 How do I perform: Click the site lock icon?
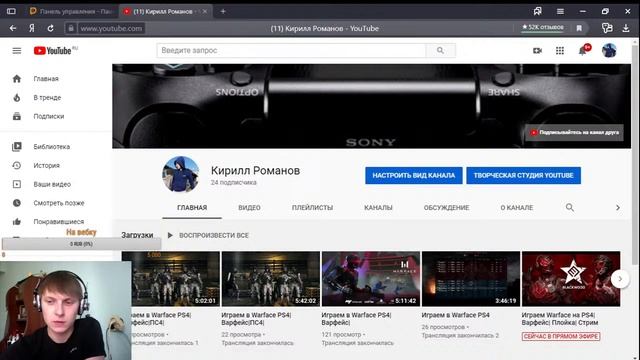tap(71, 28)
